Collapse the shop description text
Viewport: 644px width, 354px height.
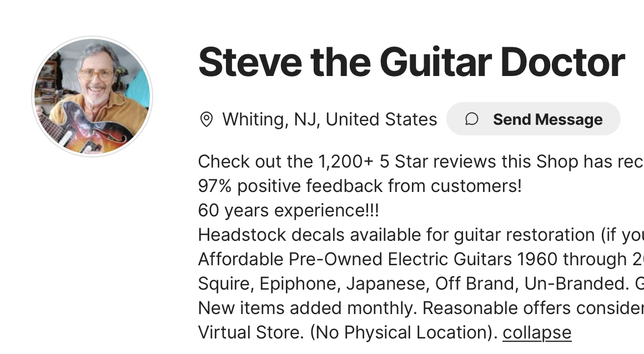coord(537,332)
